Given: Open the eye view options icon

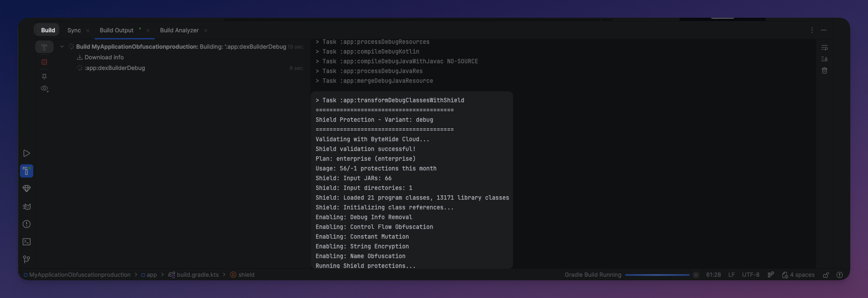Looking at the screenshot, I should (x=44, y=89).
